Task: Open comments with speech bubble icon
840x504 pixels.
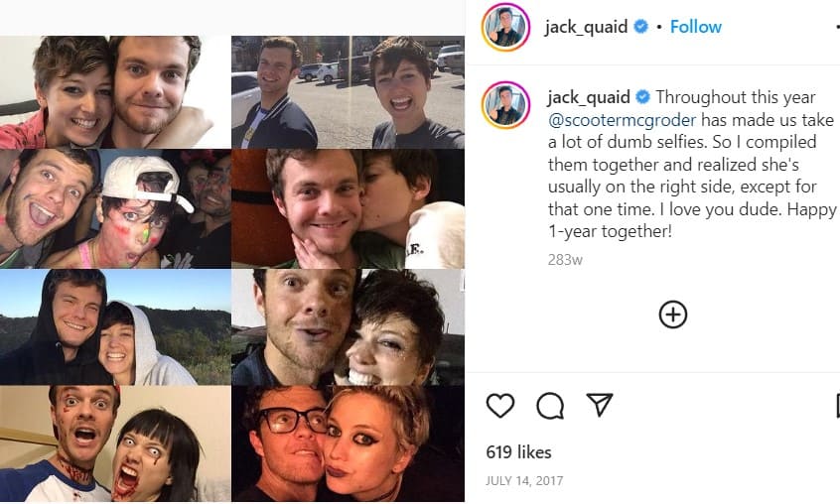Action: coord(550,406)
